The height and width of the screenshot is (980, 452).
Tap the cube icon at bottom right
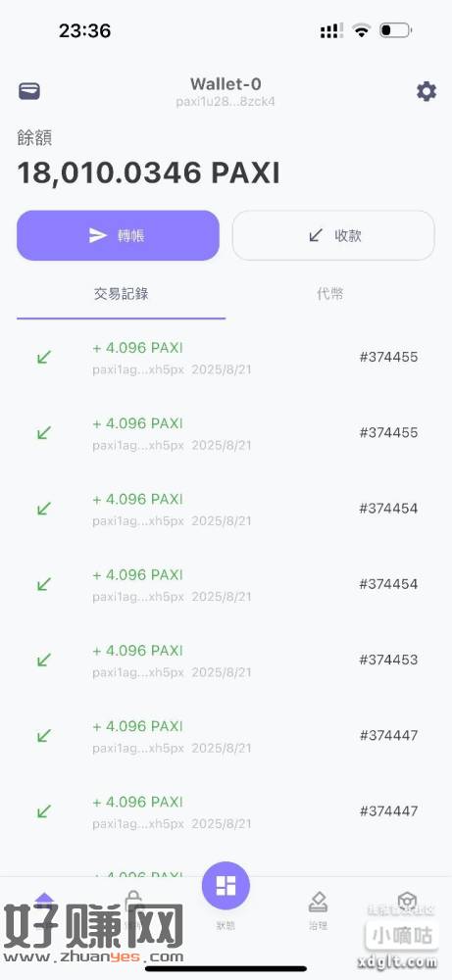click(x=407, y=902)
